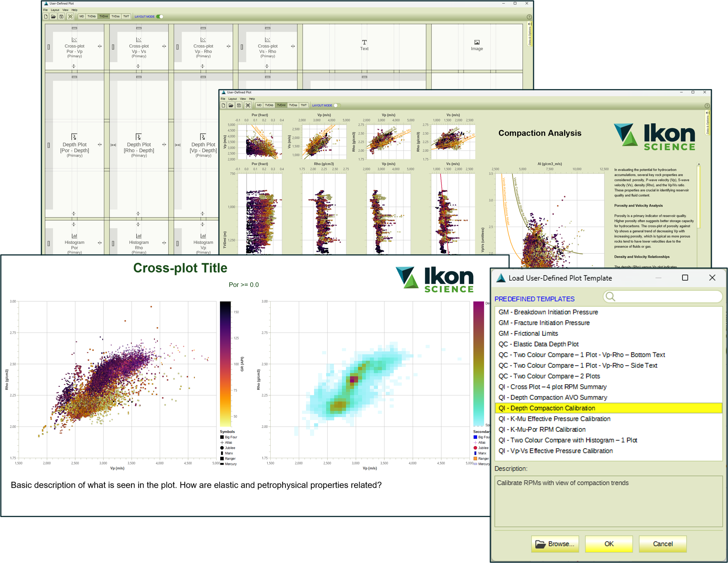728x563 pixels.
Task: Click New icon in Compaction Analysis window
Action: 223,105
